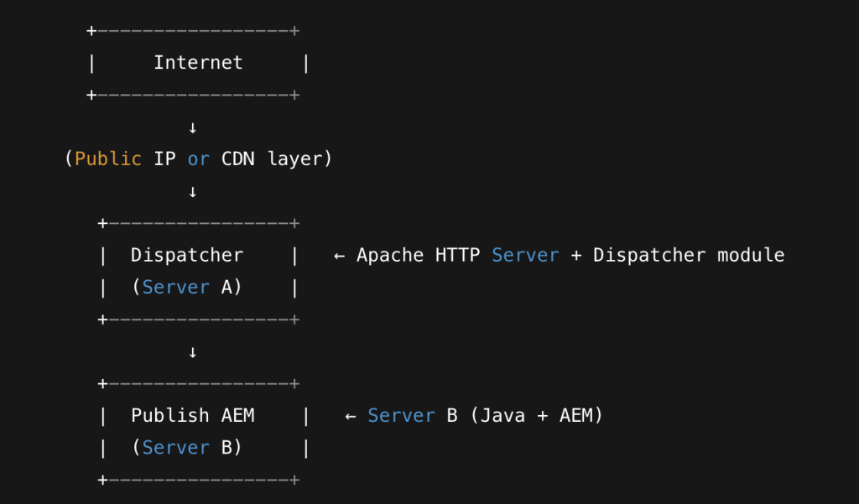Screen dimensions: 859x504
Task: Click the down arrow below the Internet box
Action: coord(192,127)
